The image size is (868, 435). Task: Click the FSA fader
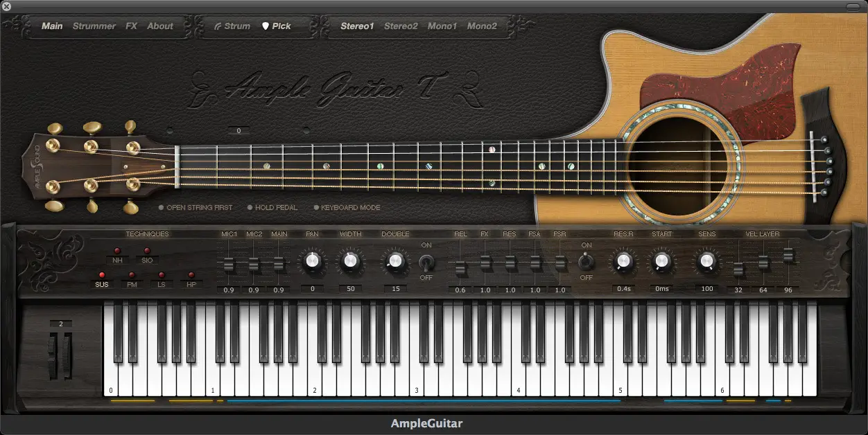click(x=535, y=263)
